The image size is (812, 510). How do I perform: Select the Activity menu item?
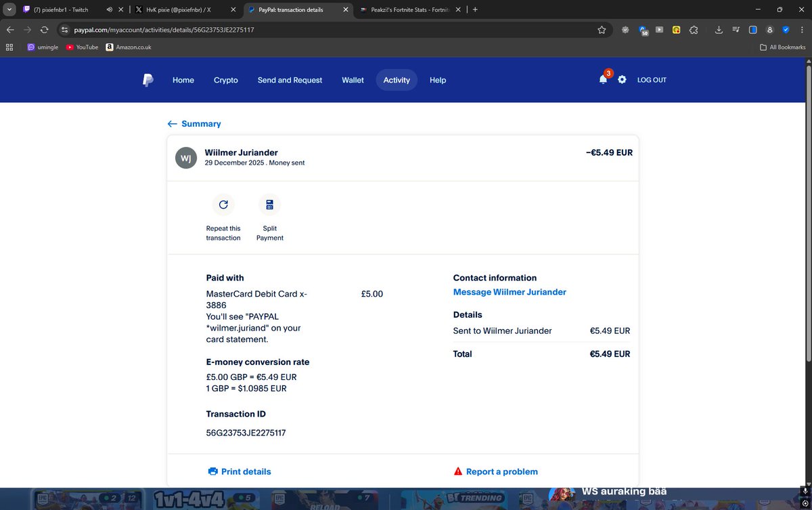point(397,80)
